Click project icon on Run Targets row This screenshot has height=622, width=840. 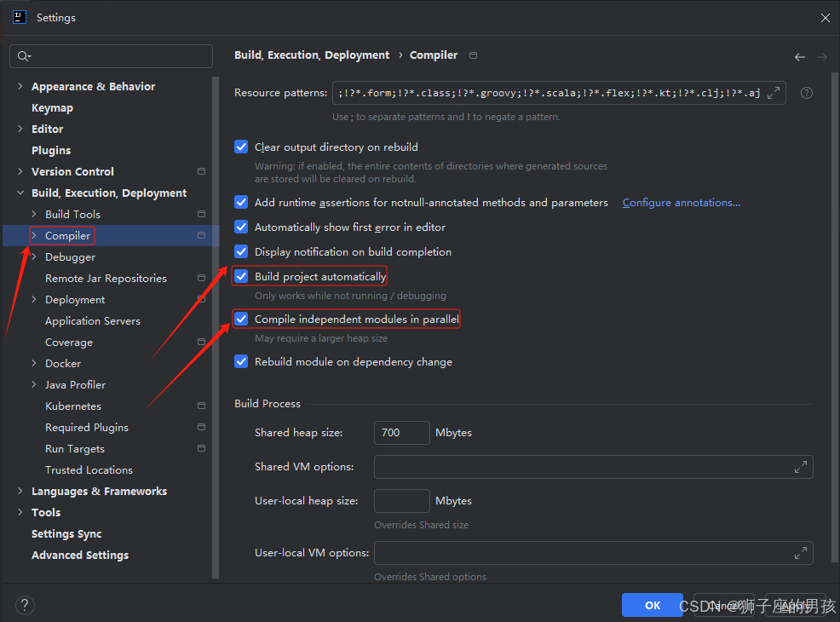[x=201, y=448]
